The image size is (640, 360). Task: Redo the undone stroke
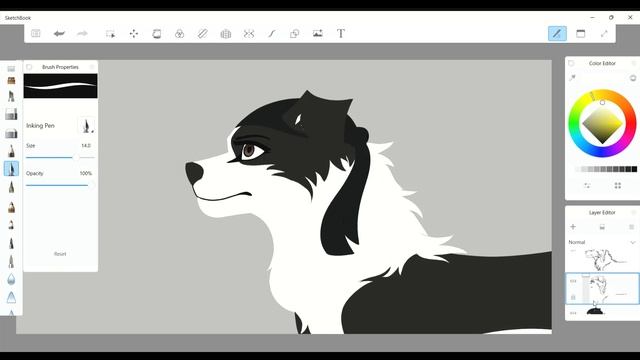(82, 33)
